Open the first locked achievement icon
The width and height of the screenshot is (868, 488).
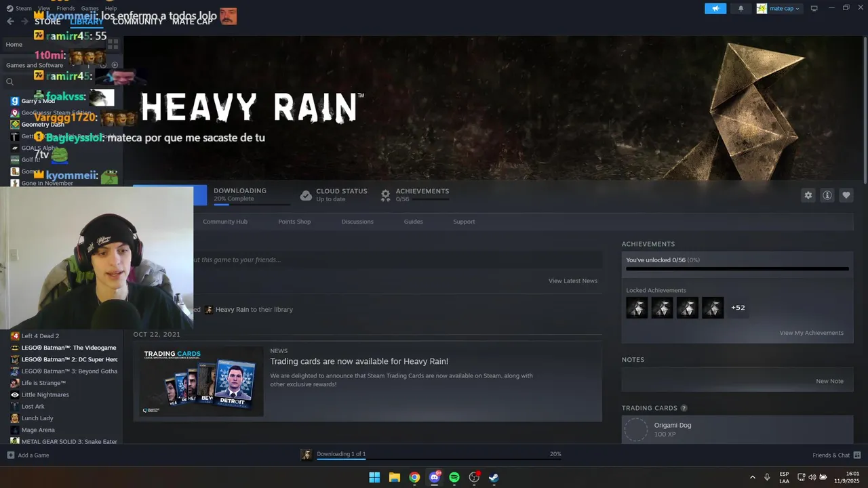tap(637, 308)
